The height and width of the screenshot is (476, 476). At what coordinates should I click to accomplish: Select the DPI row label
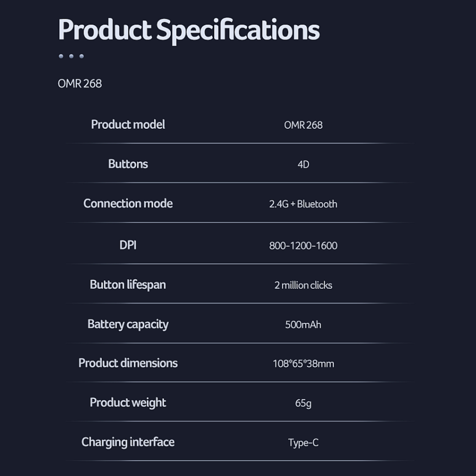click(128, 245)
